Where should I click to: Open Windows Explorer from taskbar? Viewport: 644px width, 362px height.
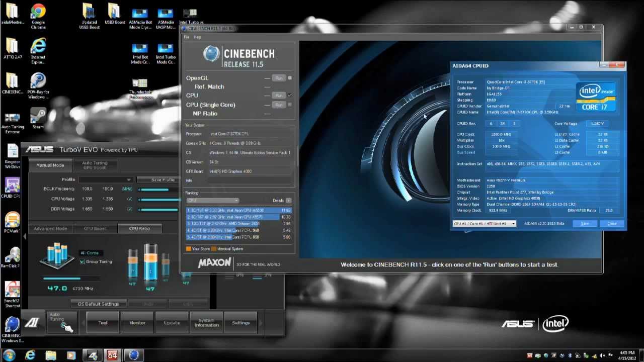[51, 355]
